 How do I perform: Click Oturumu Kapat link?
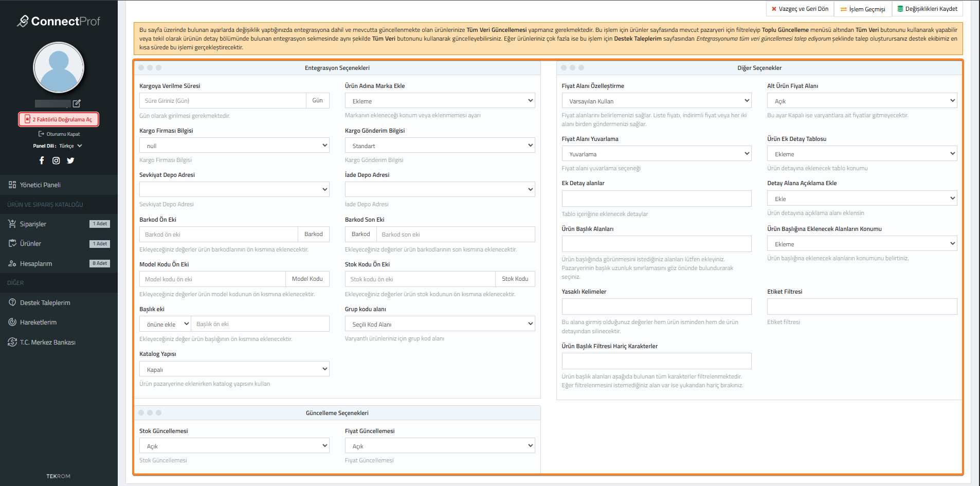pos(59,134)
